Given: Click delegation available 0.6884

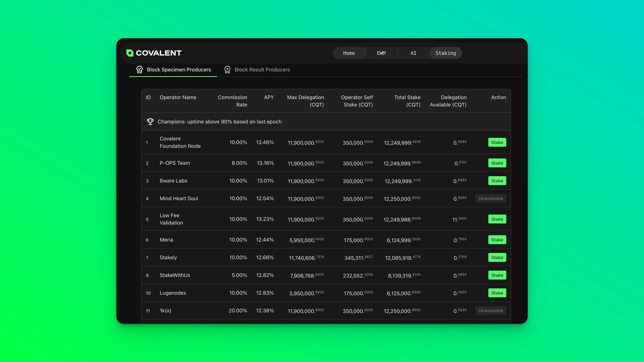Looking at the screenshot, I should [460, 181].
